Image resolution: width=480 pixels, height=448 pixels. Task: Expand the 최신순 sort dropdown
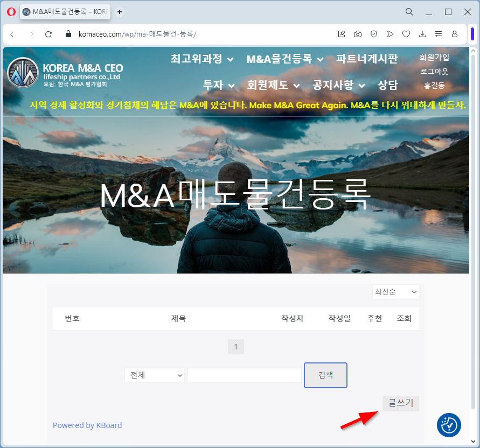pyautogui.click(x=395, y=292)
